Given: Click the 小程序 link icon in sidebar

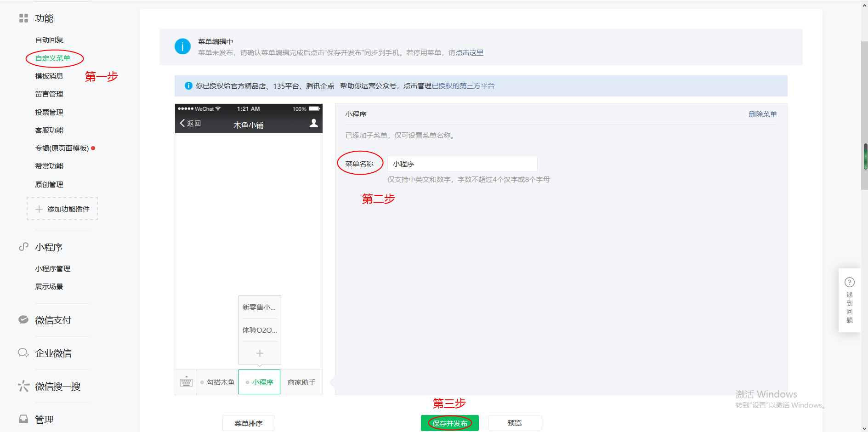Looking at the screenshot, I should click(x=23, y=247).
